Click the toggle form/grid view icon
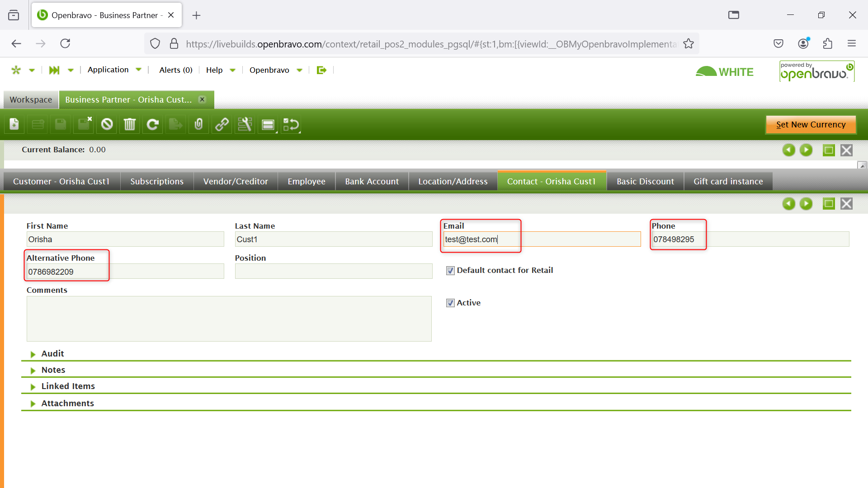This screenshot has width=868, height=488. click(268, 124)
